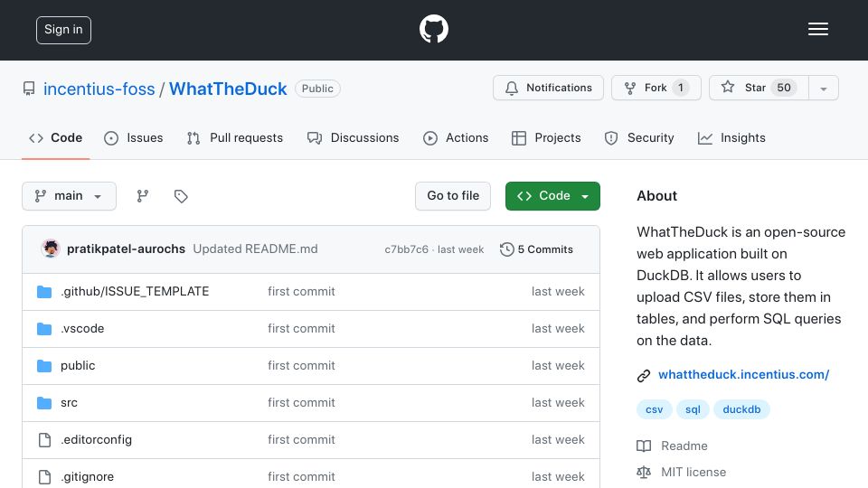Open the Pull requests tab
868x488 pixels.
[x=235, y=137]
